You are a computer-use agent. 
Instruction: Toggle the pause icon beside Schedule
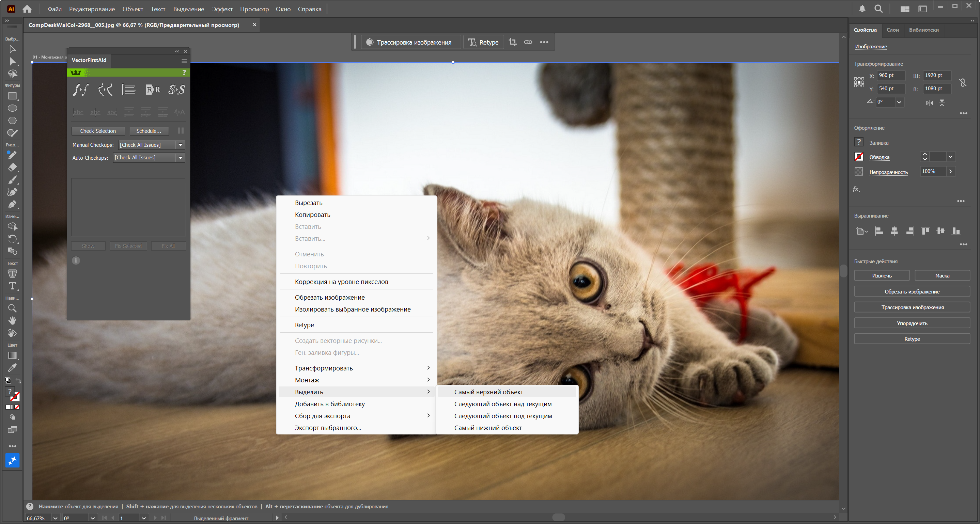181,131
